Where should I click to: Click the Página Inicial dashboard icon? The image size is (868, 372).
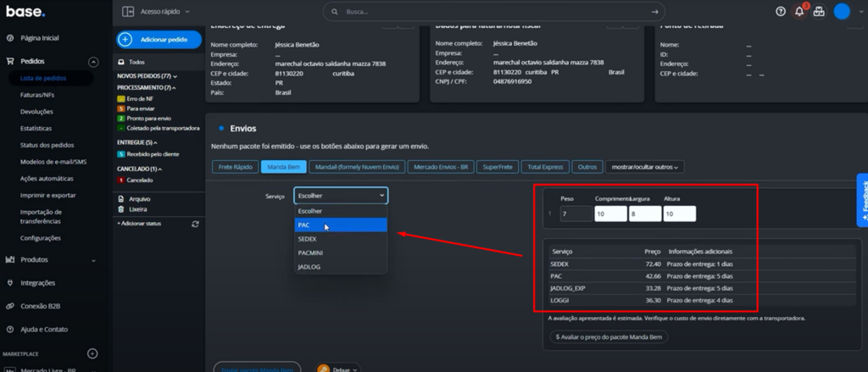point(10,38)
